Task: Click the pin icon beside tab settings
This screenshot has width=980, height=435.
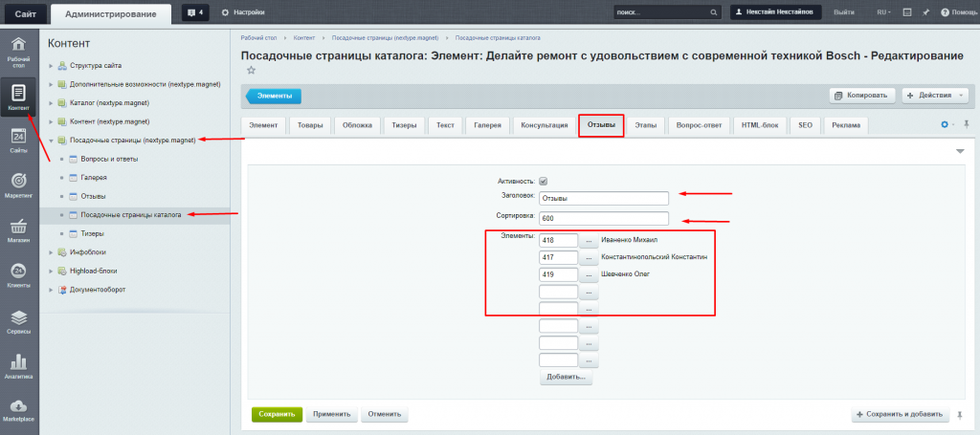Action: tap(967, 125)
